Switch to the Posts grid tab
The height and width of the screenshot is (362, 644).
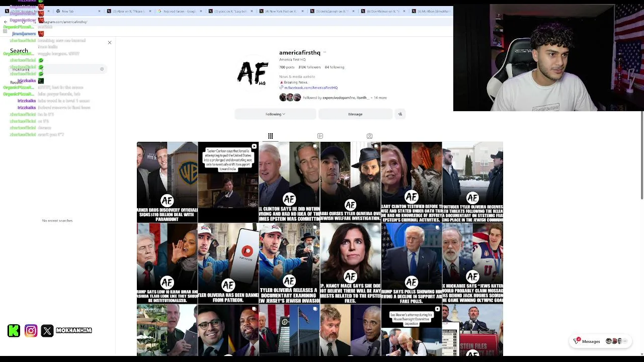(x=270, y=136)
